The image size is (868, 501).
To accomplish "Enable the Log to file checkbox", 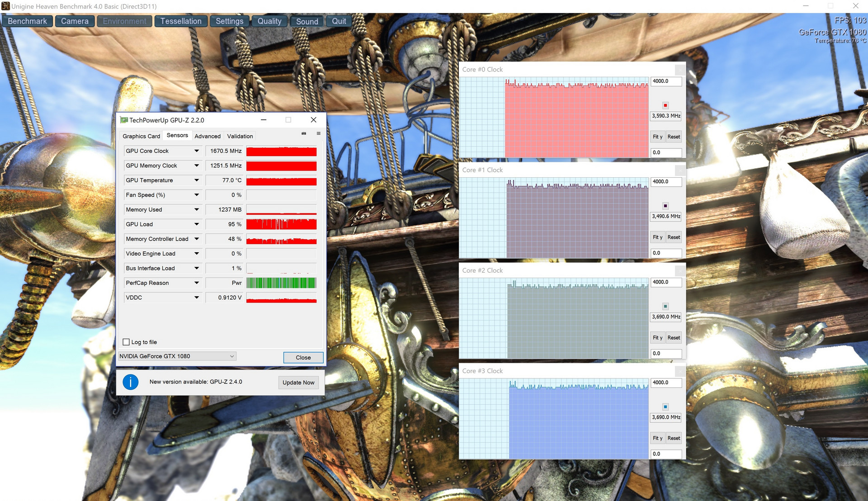I will tap(126, 342).
